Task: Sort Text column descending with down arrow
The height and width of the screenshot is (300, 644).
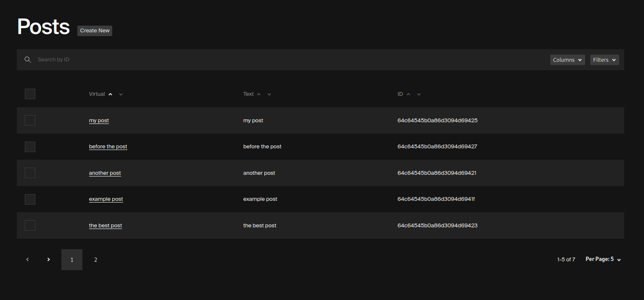Action: (x=269, y=94)
